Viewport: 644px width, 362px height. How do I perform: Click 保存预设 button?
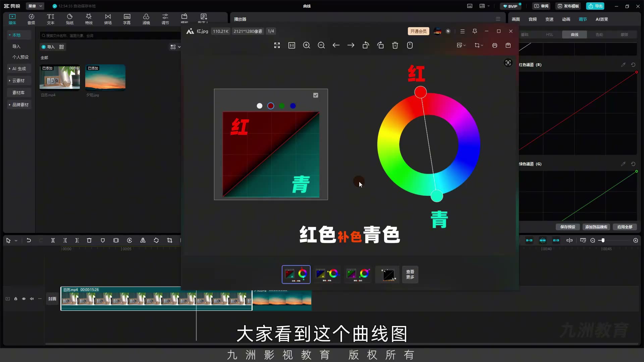[x=568, y=227]
